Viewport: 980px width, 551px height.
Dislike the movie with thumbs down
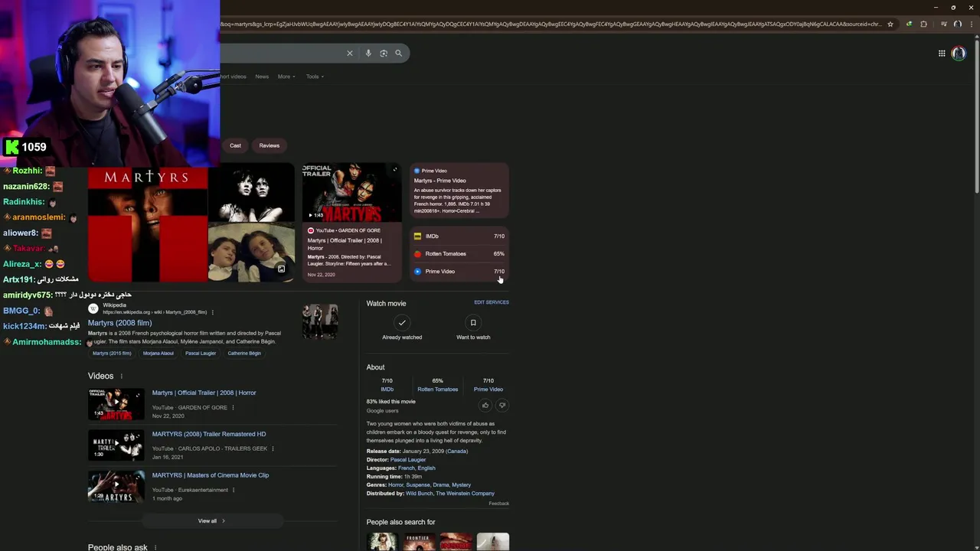tap(502, 405)
